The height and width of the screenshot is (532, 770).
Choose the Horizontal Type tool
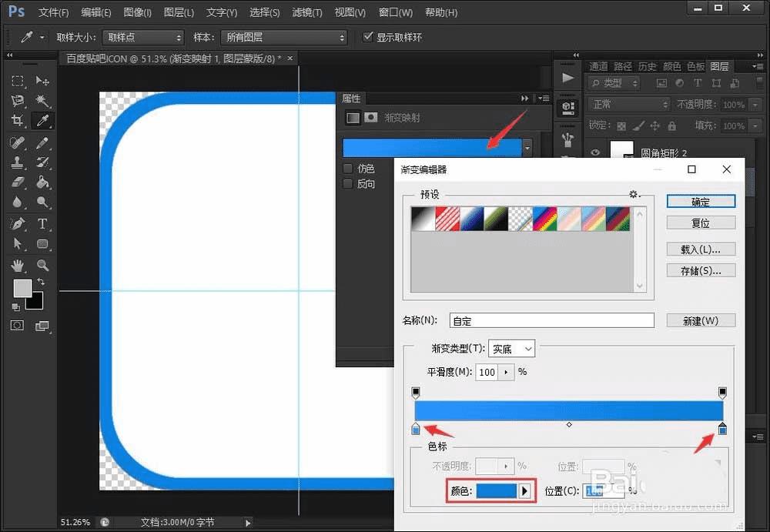(42, 223)
